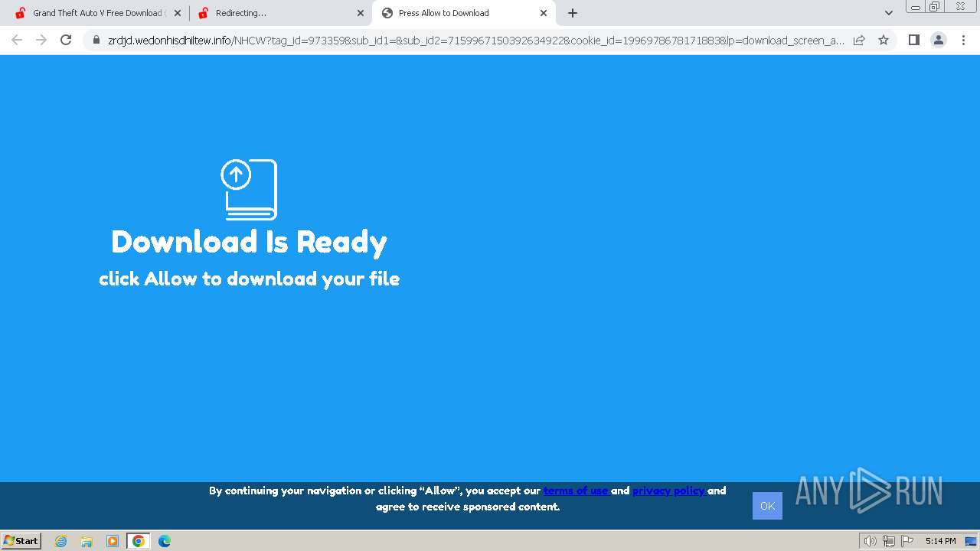Share this page icon

tap(859, 40)
